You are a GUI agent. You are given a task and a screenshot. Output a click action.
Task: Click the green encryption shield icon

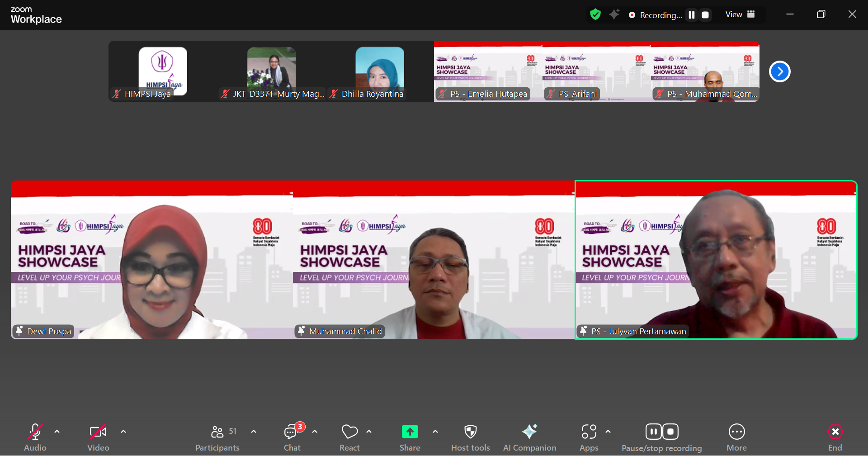(595, 14)
